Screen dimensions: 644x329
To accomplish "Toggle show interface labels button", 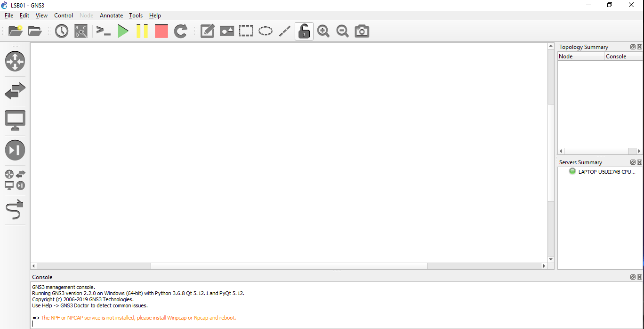I will click(x=81, y=32).
